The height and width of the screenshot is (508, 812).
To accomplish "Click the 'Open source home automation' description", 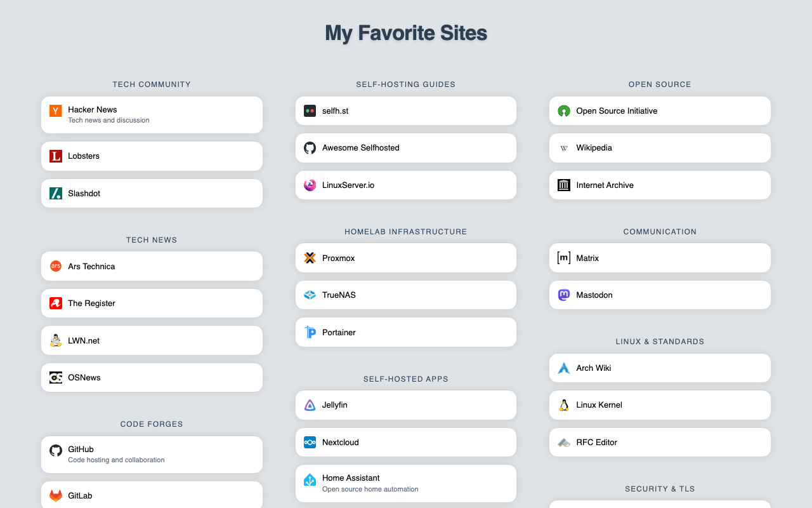I will tap(370, 490).
